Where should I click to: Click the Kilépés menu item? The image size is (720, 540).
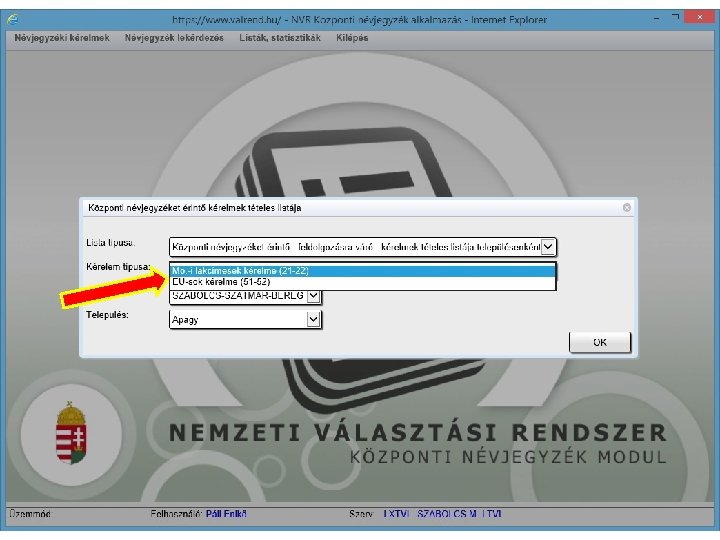352,38
